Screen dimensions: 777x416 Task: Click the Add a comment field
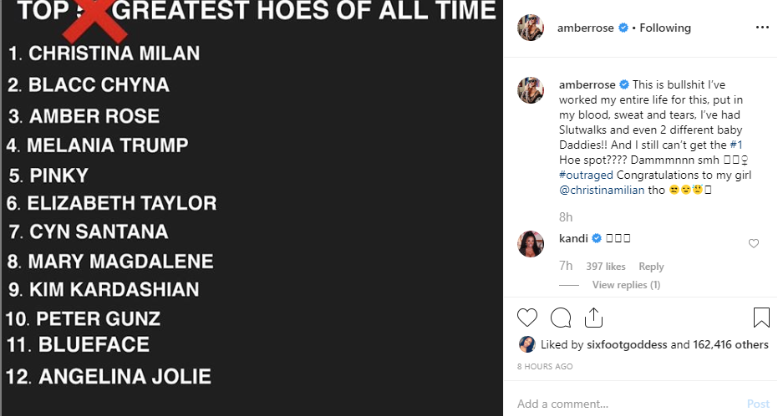[620, 404]
